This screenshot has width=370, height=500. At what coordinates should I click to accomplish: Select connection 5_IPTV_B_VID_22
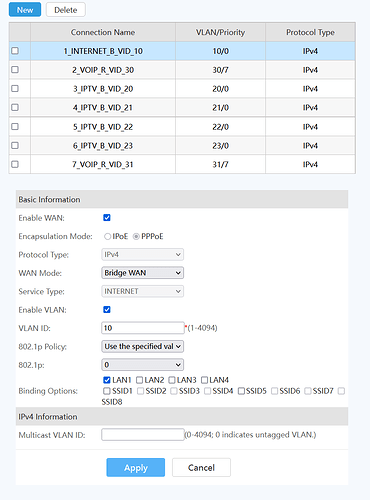103,127
